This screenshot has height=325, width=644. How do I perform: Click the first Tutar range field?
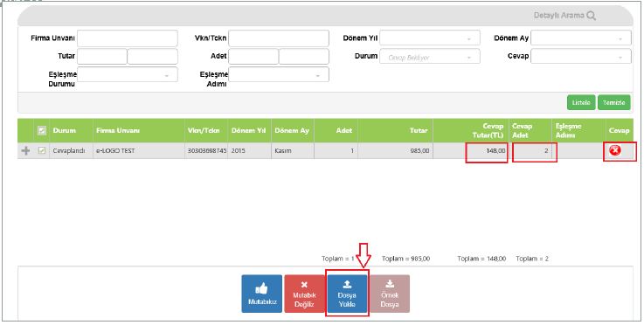click(x=102, y=57)
